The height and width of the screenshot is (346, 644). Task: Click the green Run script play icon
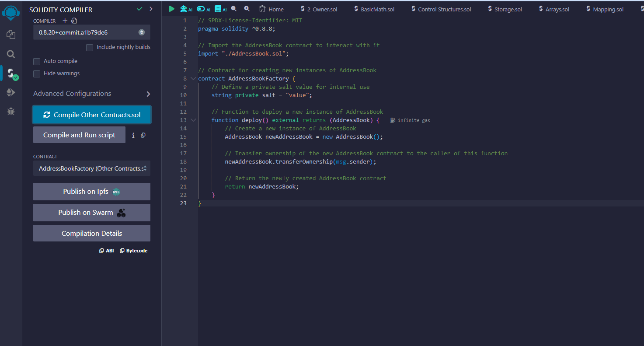point(171,8)
